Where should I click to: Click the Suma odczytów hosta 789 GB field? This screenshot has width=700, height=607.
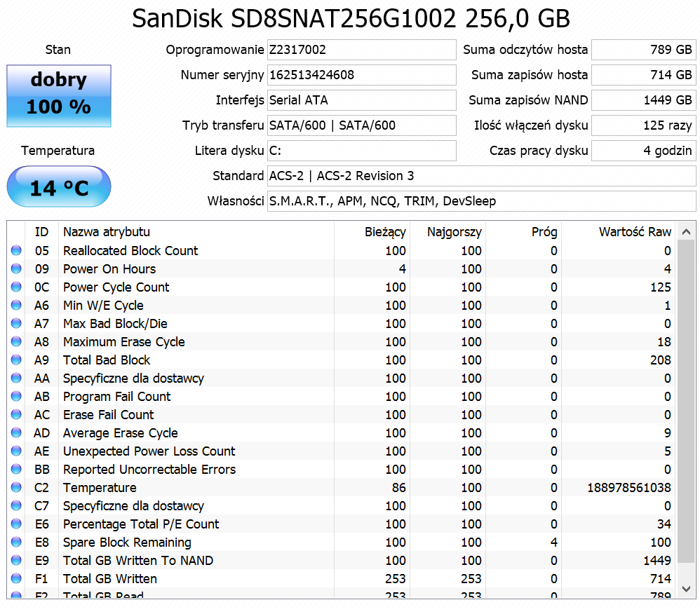coord(643,50)
